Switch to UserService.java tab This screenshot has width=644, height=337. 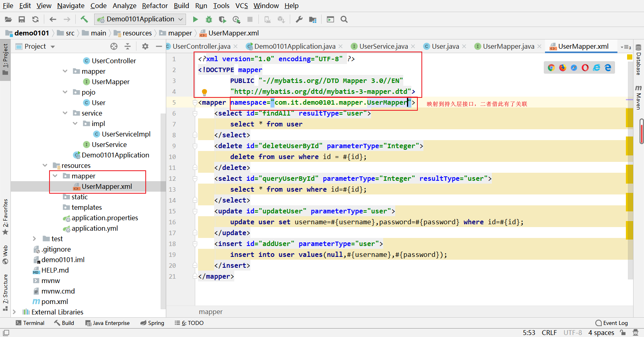pyautogui.click(x=383, y=46)
